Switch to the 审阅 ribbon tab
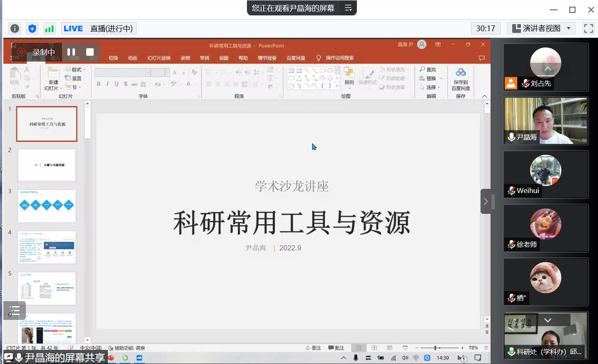Image resolution: width=598 pixels, height=364 pixels. (x=204, y=58)
